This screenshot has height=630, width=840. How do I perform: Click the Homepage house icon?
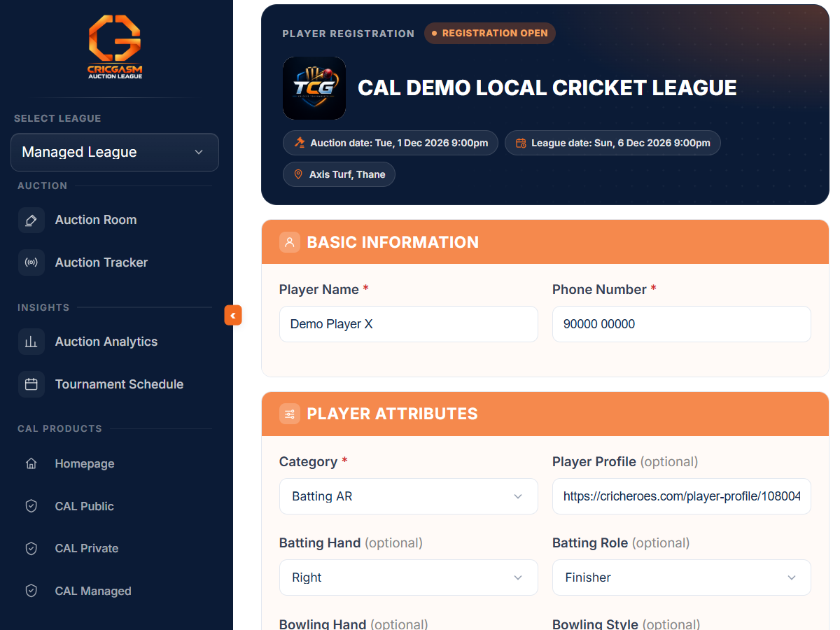(31, 463)
